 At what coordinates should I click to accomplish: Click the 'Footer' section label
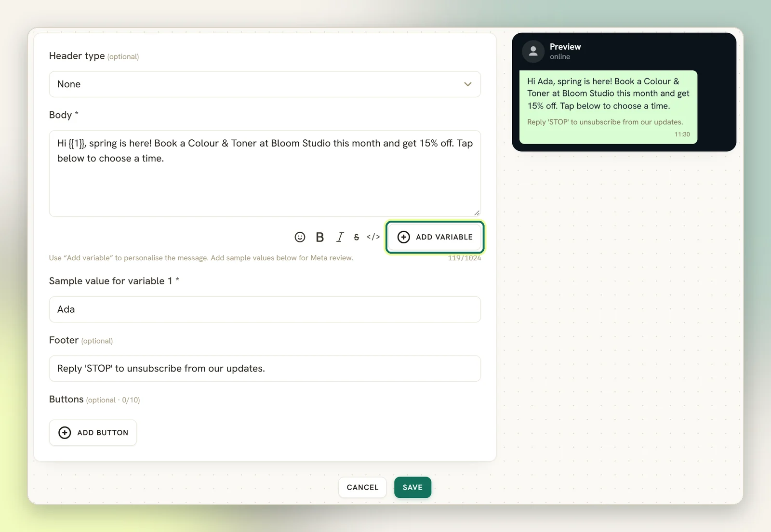(x=64, y=340)
